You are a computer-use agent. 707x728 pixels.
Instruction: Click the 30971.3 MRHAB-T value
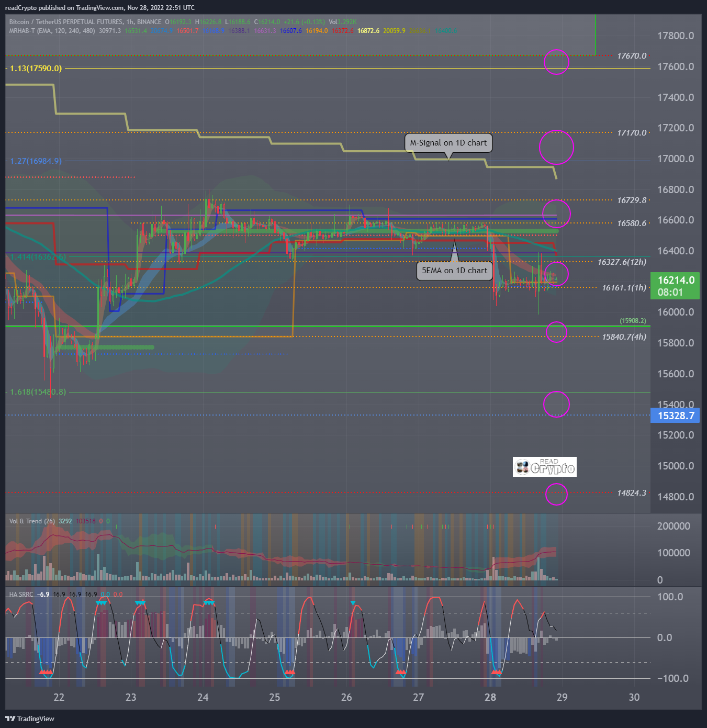(x=110, y=31)
